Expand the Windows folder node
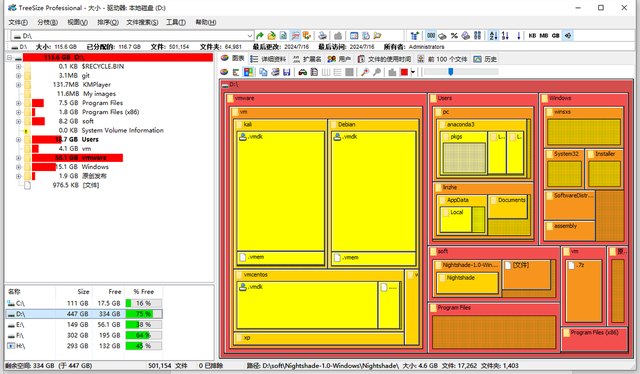 [x=18, y=167]
